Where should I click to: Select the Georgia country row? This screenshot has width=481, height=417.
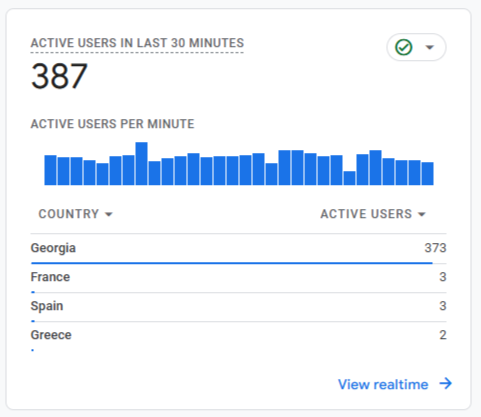click(x=238, y=249)
